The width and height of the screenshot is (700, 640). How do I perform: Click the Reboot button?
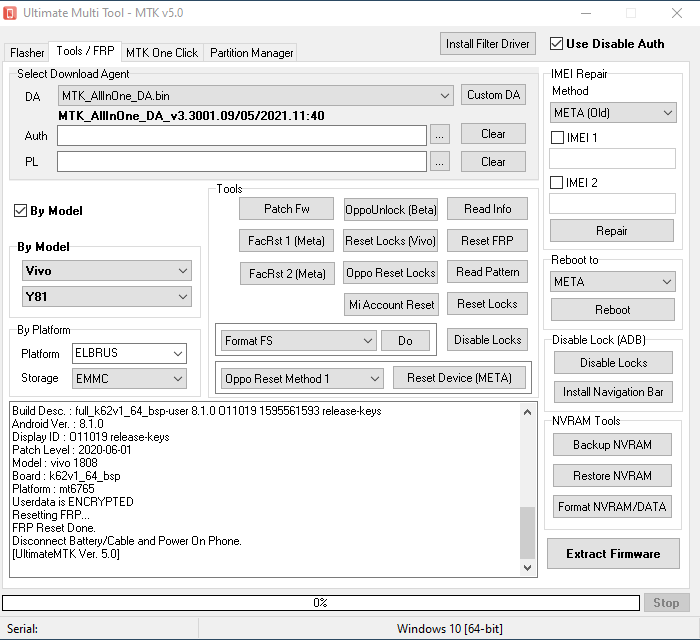(612, 309)
